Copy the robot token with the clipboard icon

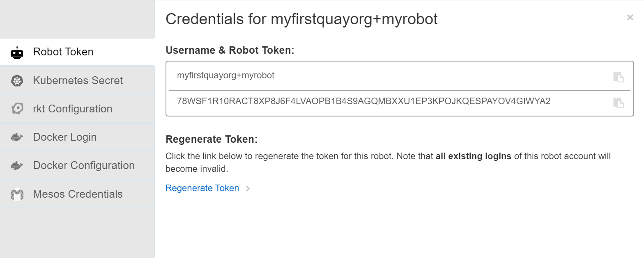click(x=619, y=103)
